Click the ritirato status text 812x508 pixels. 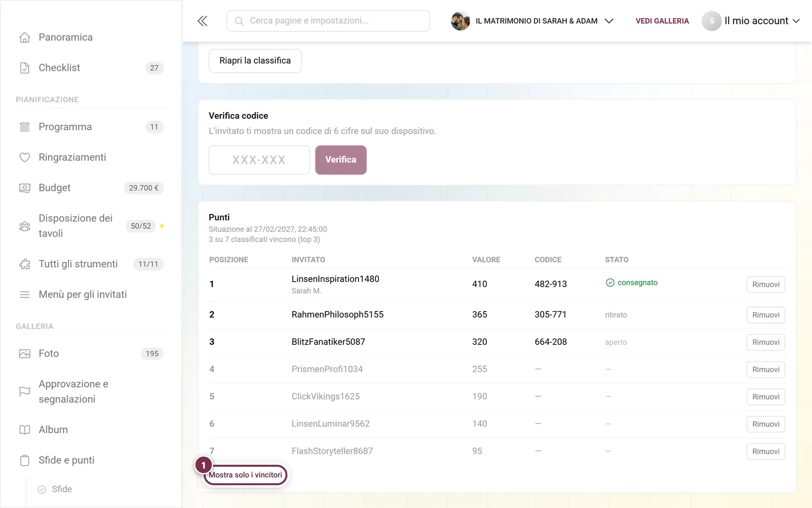[616, 315]
